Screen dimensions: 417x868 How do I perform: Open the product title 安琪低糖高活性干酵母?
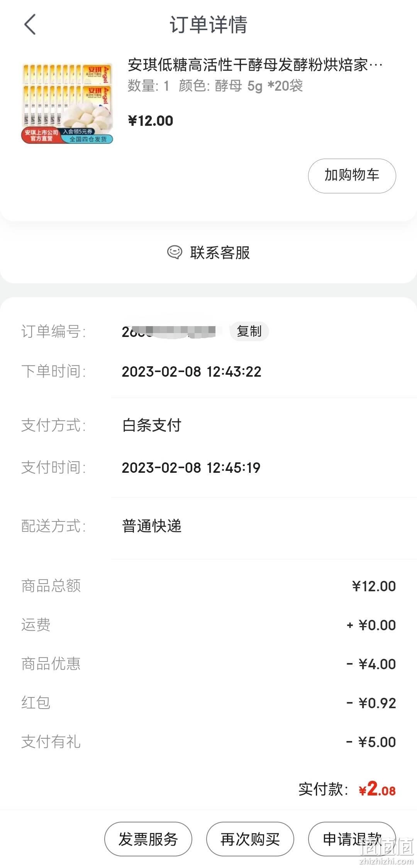pos(255,65)
